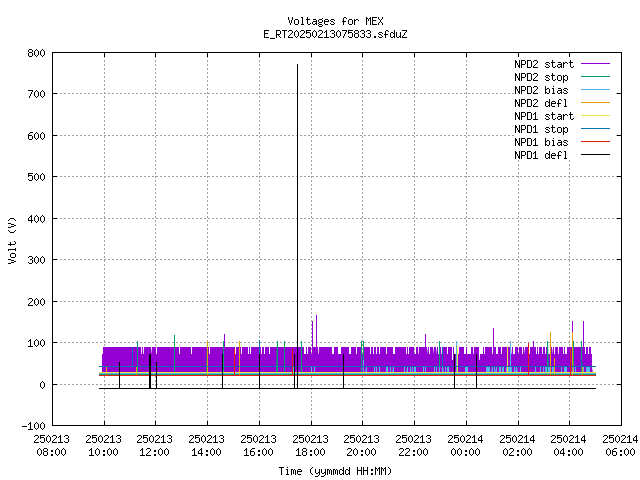The width and height of the screenshot is (640, 480).
Task: Click the '250213 10:00' x-axis tick label
Action: (104, 446)
